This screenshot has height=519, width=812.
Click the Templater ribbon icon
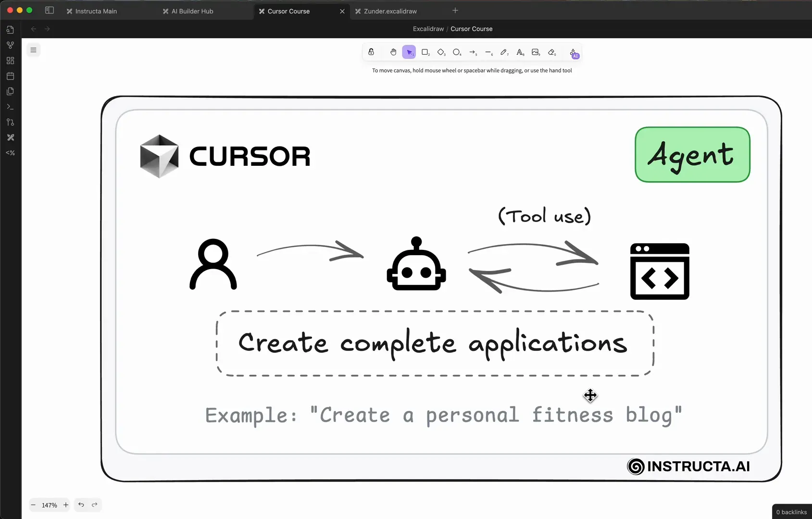pyautogui.click(x=10, y=153)
